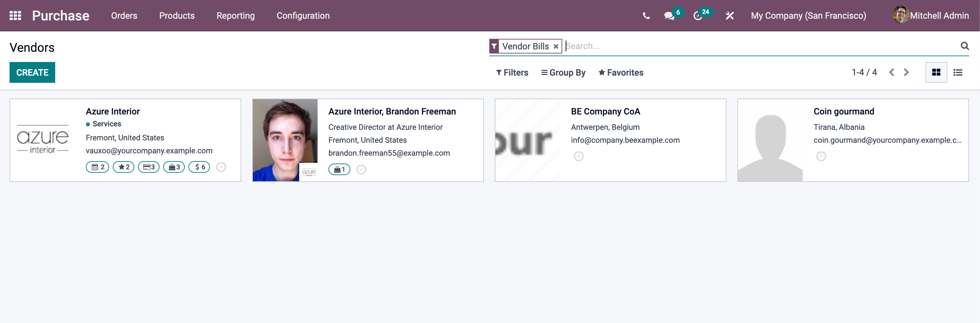Screen dimensions: 980x323
Task: Click 'Tirana, Albania' location text
Action: click(x=839, y=127)
